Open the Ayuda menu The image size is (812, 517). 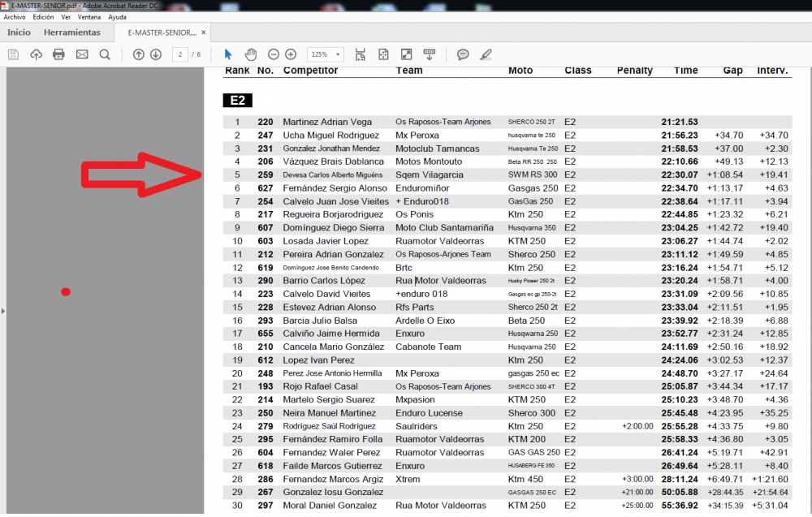117,17
